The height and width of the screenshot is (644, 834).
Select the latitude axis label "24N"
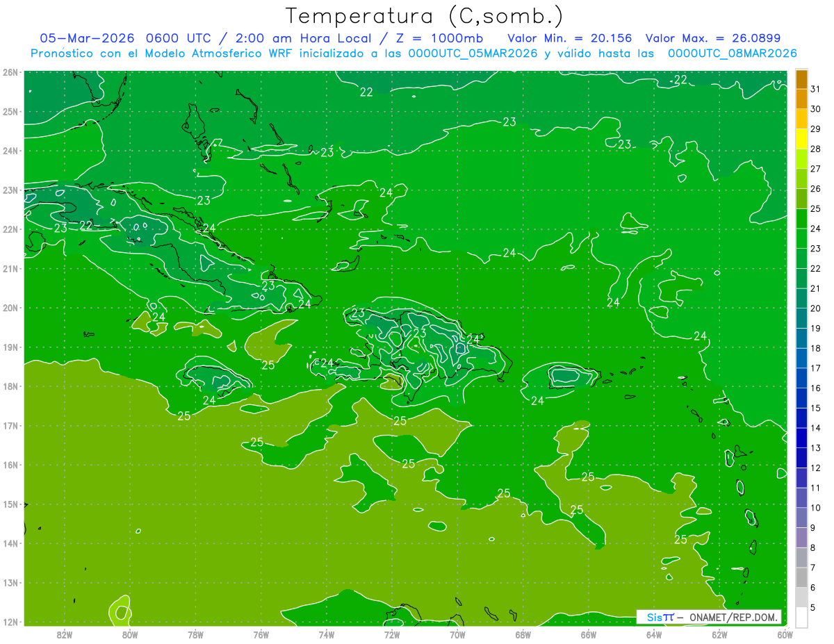(x=10, y=151)
